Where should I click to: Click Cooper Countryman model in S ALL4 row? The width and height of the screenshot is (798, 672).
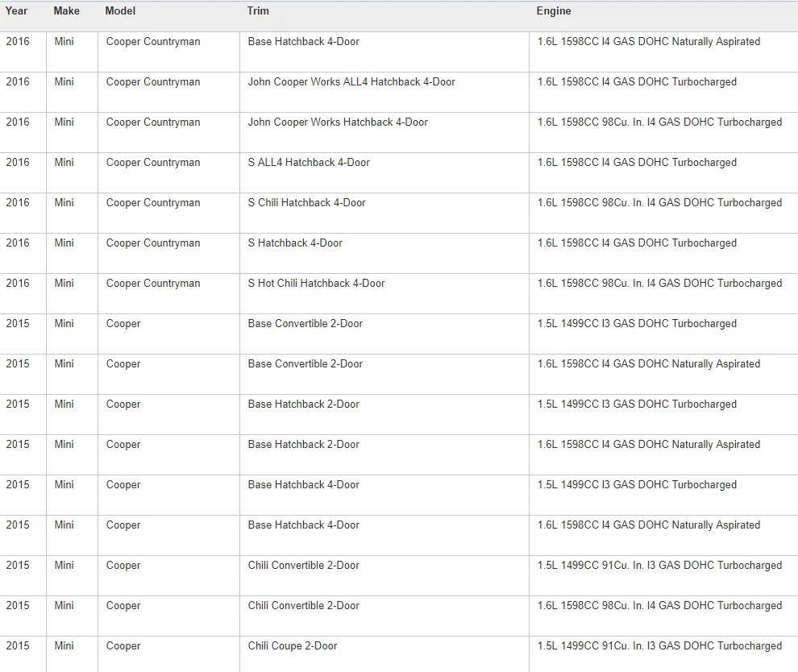click(x=152, y=163)
